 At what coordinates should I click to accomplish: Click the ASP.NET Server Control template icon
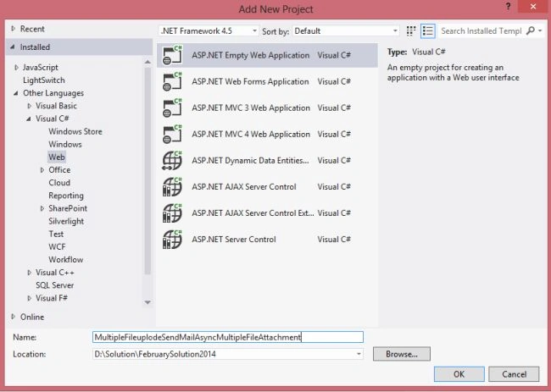[172, 240]
